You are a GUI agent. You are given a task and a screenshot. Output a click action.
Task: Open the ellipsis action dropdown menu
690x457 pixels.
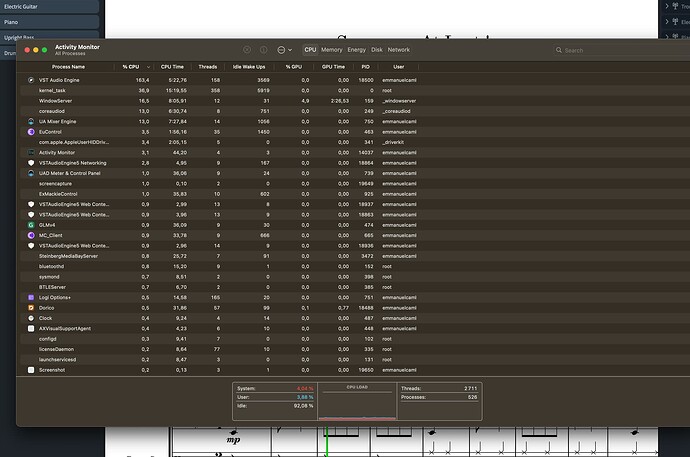[284, 50]
